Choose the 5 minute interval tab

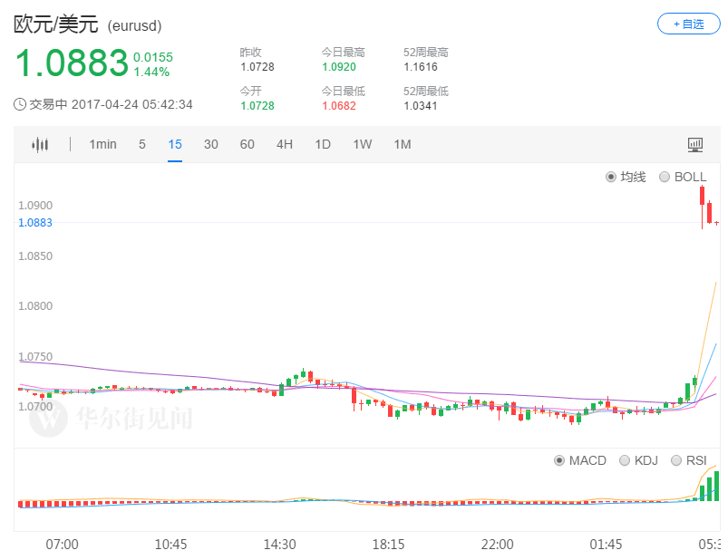[142, 144]
